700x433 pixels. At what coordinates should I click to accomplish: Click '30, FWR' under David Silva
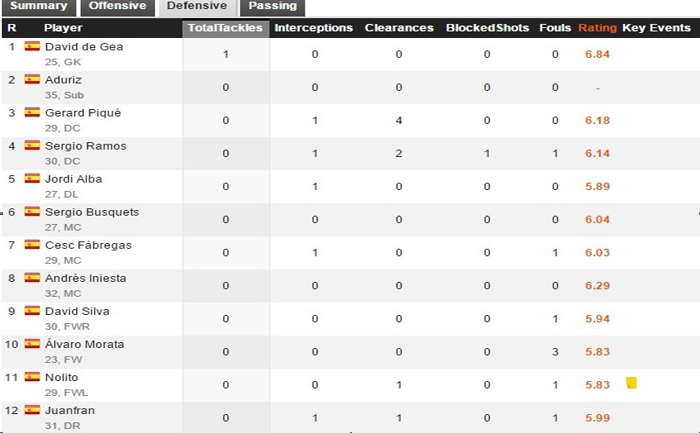pyautogui.click(x=67, y=326)
